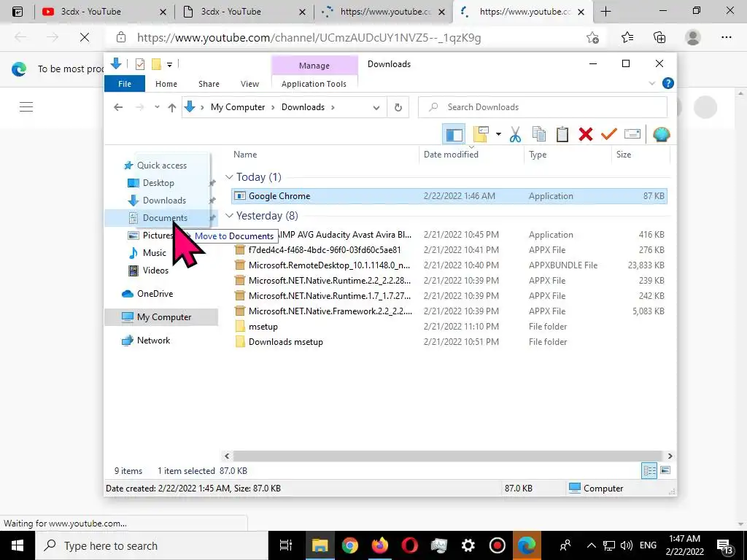The image size is (747, 560).
Task: Open Downloads in the navigation pane
Action: (x=164, y=201)
